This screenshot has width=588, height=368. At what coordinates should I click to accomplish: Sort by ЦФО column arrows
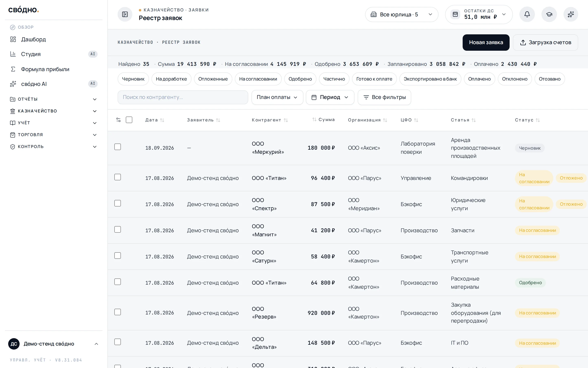[x=416, y=120]
